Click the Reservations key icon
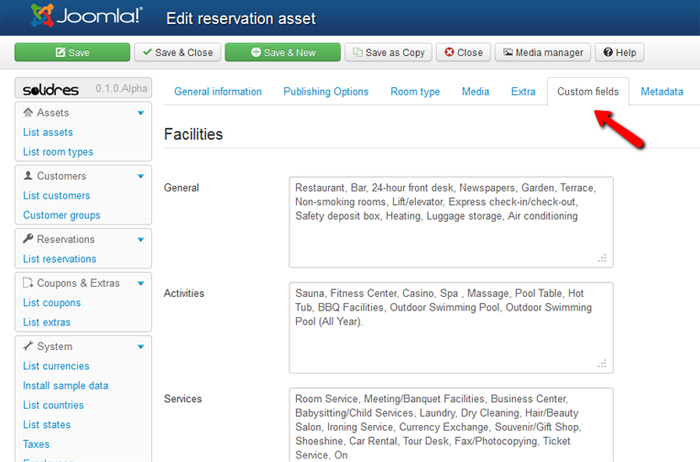 click(x=27, y=240)
